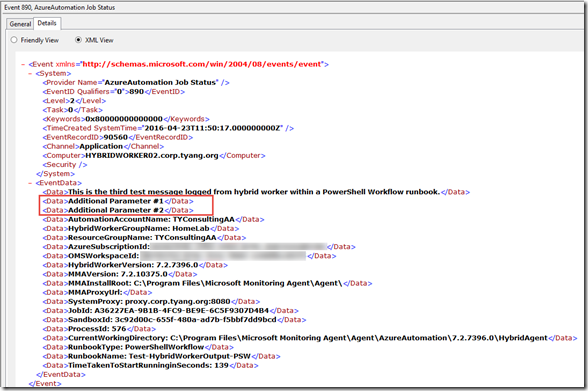Click the Keywords 0x80000000000000 line
The width and height of the screenshot is (588, 391).
(x=126, y=119)
